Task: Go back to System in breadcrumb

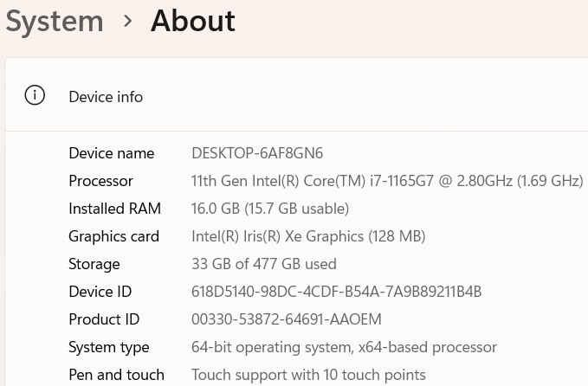Action: point(55,22)
